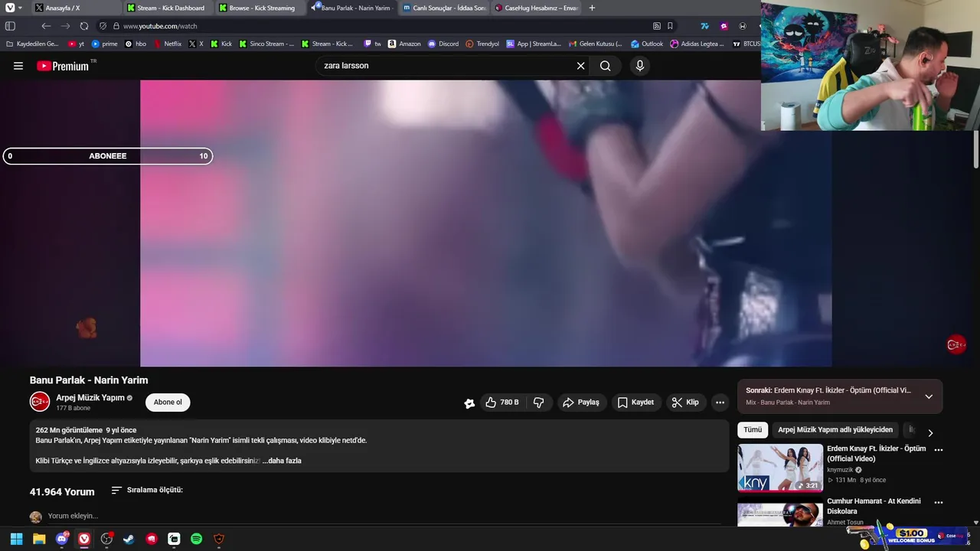Screen dimensions: 980x551
Task: Toggle the browser side panel
Action: [11, 26]
